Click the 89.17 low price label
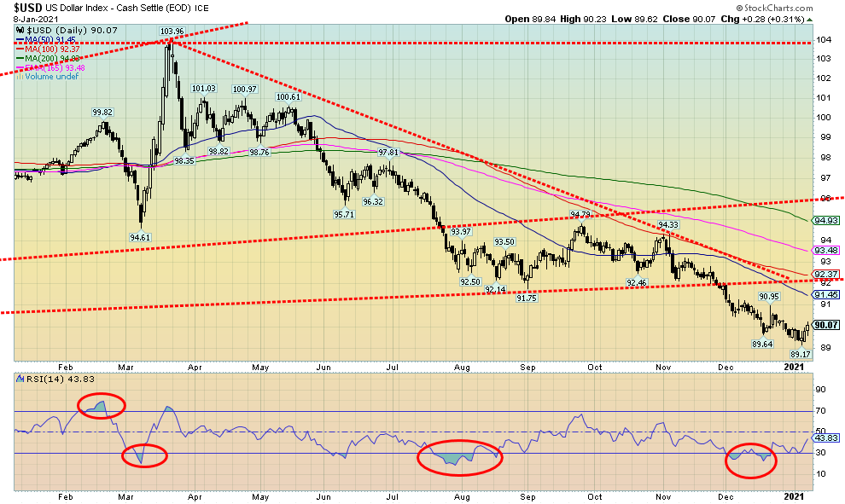This screenshot has width=845, height=504. [799, 354]
